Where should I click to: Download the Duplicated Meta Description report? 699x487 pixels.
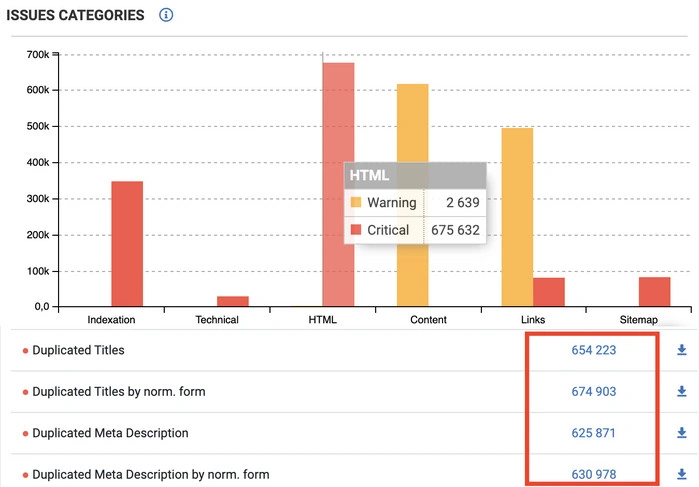pyautogui.click(x=682, y=433)
